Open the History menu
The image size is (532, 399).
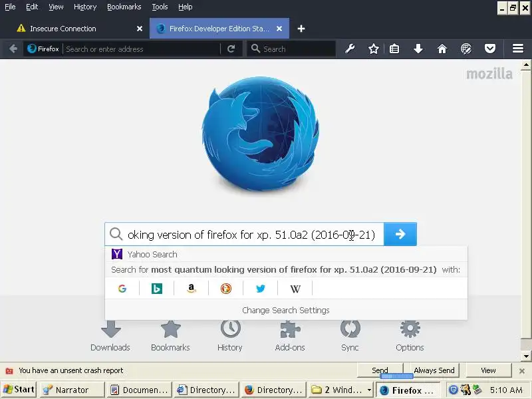pos(85,7)
